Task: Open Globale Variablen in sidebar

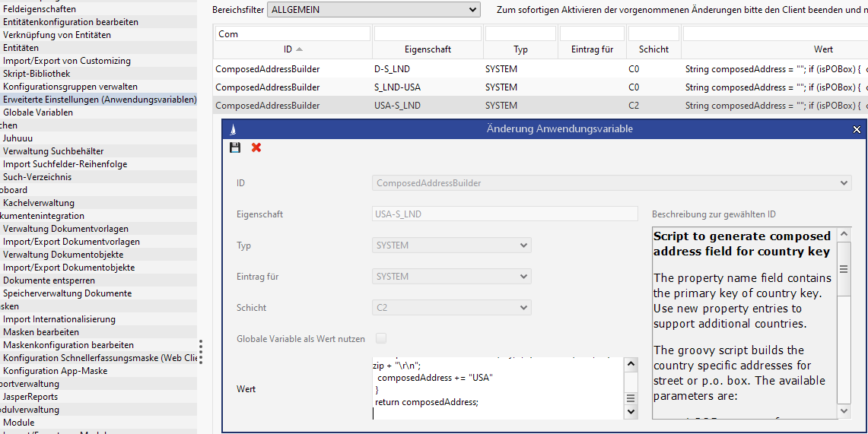Action: point(38,112)
